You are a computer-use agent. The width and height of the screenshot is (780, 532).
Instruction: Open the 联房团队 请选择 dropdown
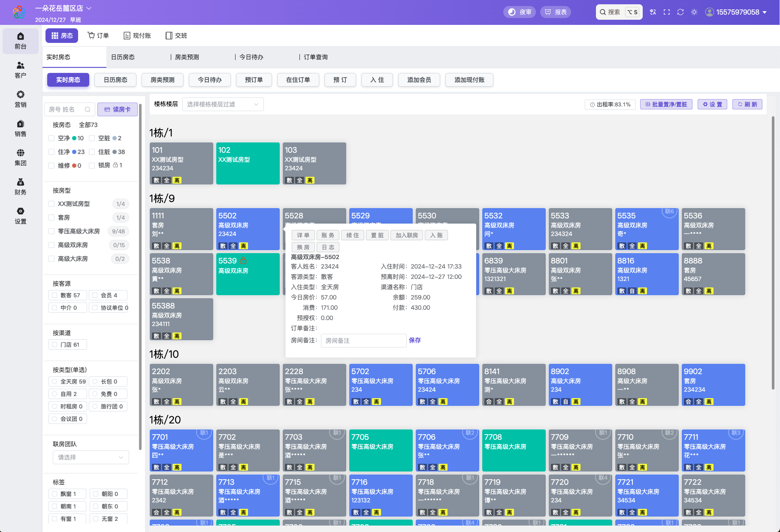[x=91, y=457]
